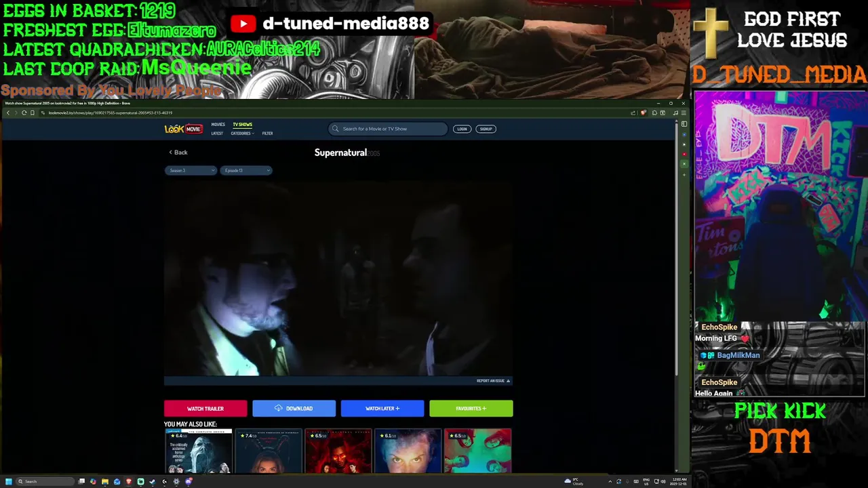Click the bookmark icon beside the address bar
This screenshot has width=868, height=488.
coord(32,113)
